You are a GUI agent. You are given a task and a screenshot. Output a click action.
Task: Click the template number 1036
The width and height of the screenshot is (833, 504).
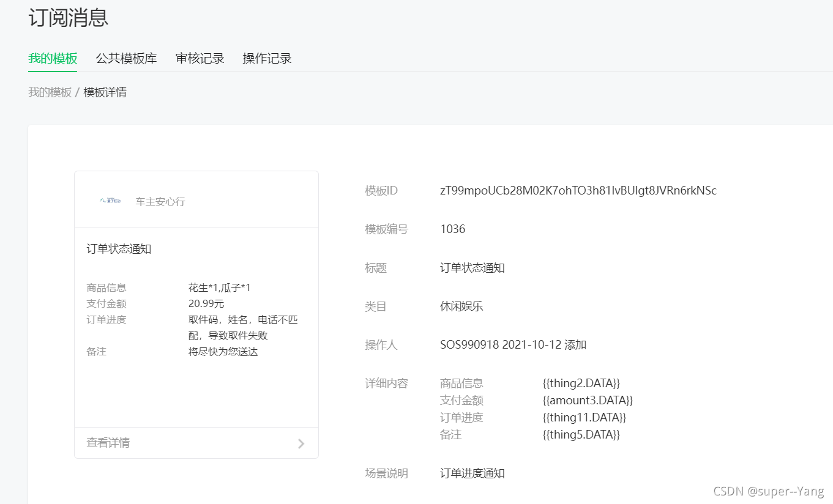click(x=452, y=229)
